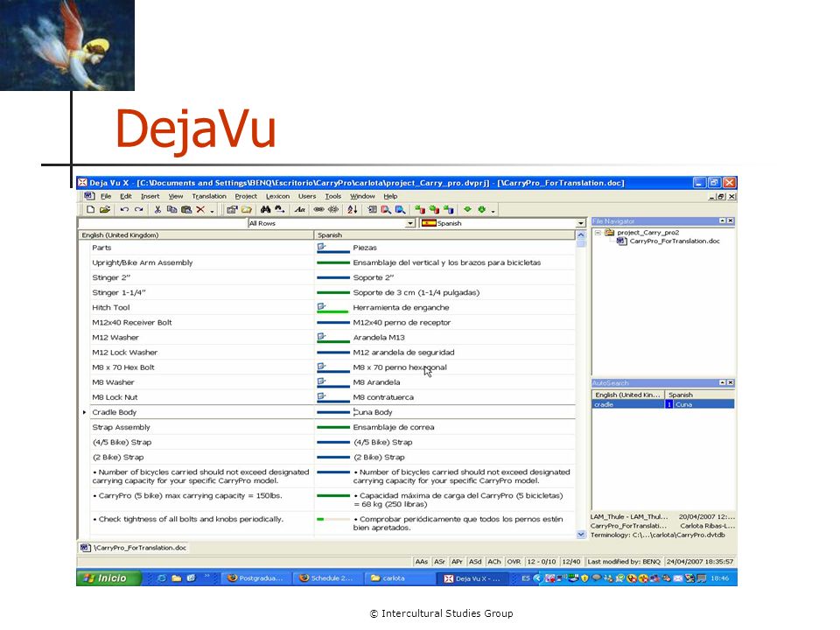Select the CarryPro_ForTranslation.doc bottom tab
The height and width of the screenshot is (630, 840).
click(134, 548)
